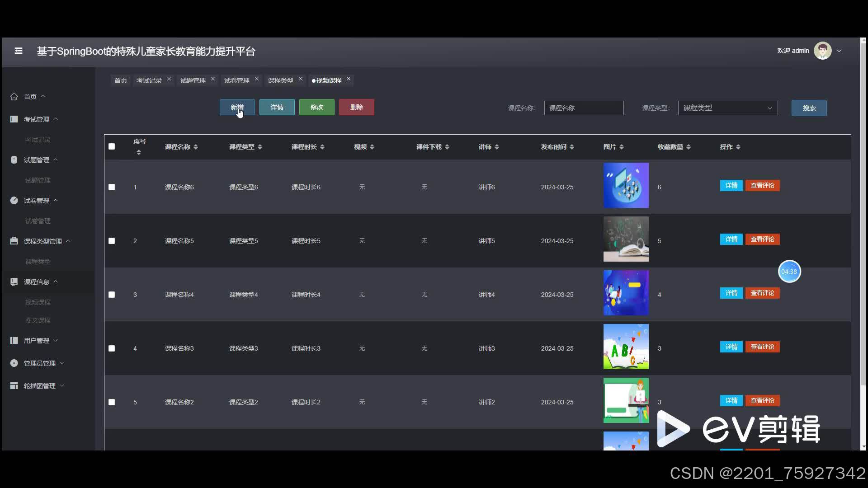Screen dimensions: 868x488
Task: Click the 轮播图管理 sidebar icon
Action: point(14,386)
